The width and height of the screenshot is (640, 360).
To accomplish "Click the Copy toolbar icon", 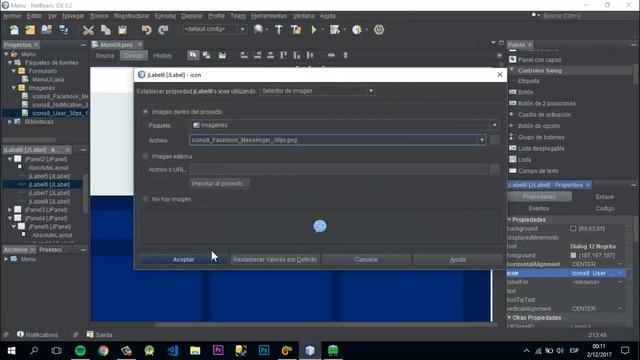I will coord(105,30).
